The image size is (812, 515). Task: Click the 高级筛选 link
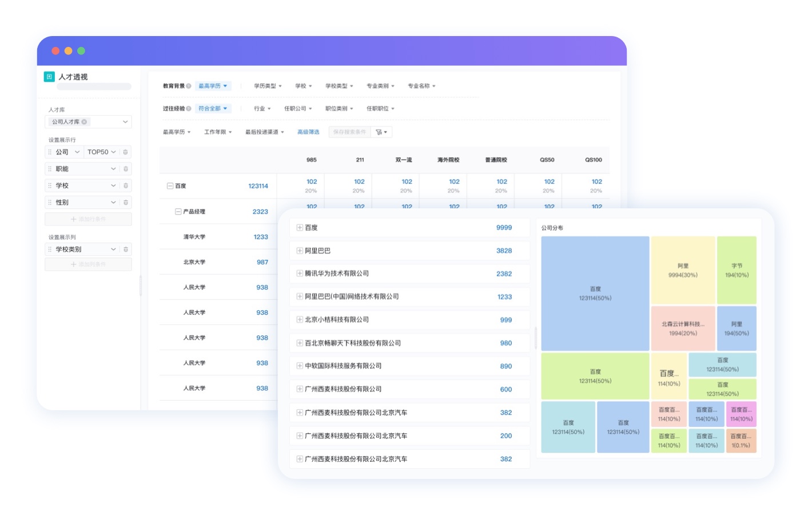coord(308,132)
